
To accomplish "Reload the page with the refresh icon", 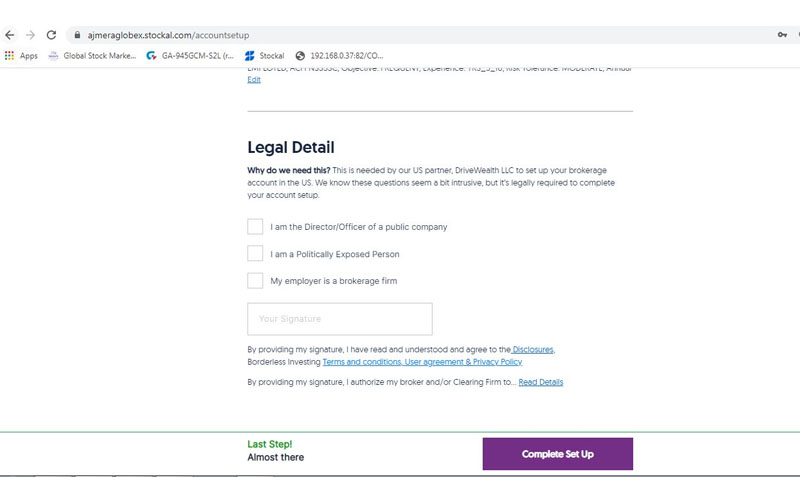I will click(x=51, y=35).
